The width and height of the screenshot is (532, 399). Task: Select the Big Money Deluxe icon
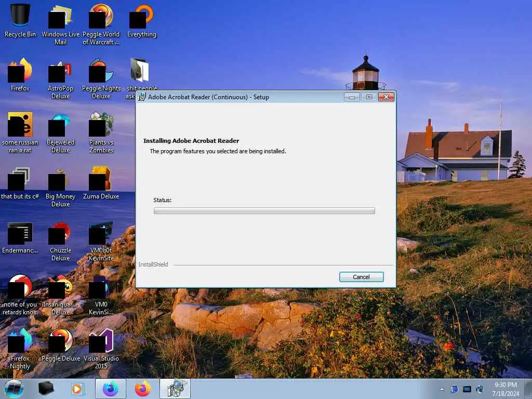point(60,187)
